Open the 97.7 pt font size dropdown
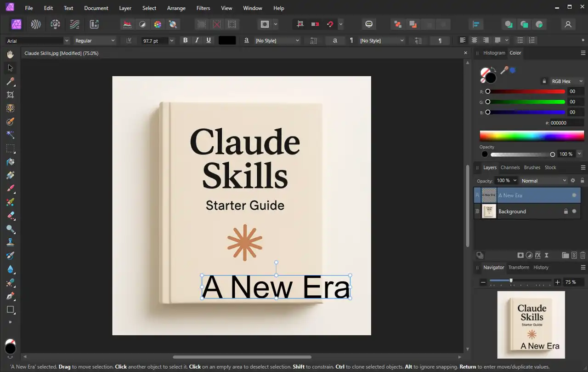 click(172, 41)
